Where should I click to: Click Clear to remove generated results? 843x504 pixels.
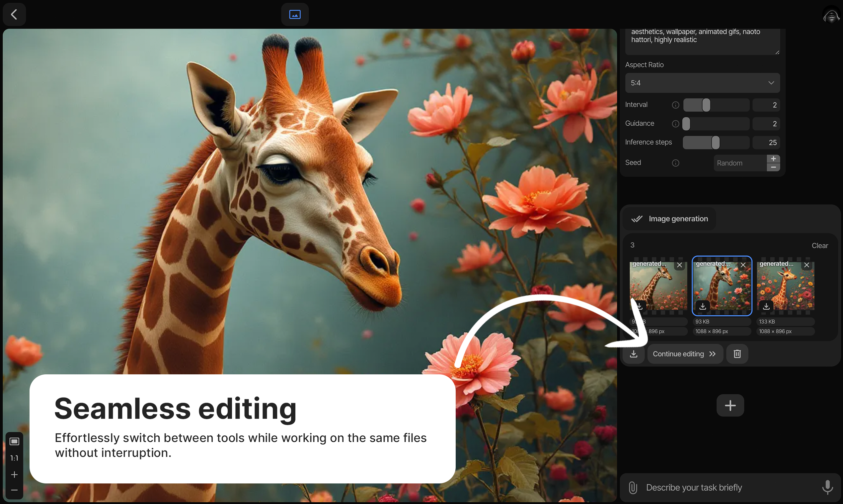tap(819, 246)
